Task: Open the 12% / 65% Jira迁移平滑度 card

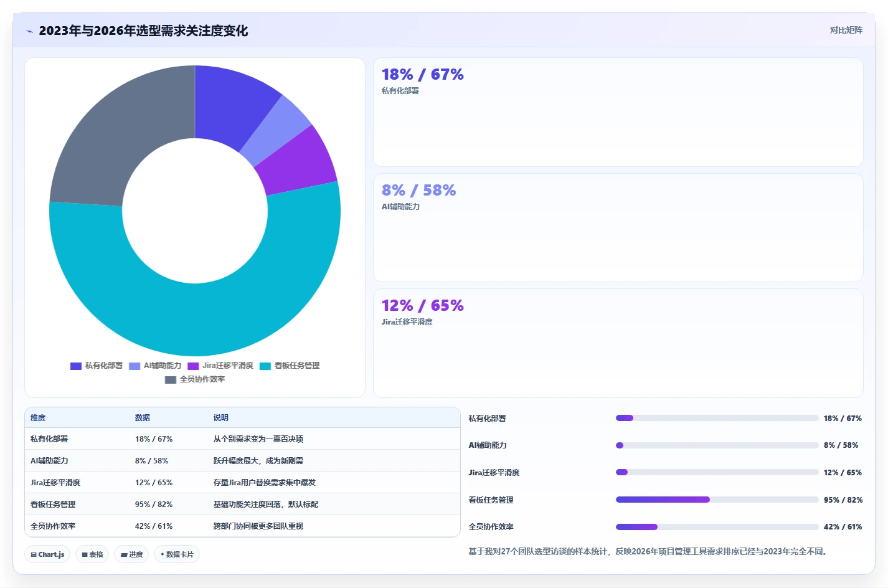Action: click(618, 343)
